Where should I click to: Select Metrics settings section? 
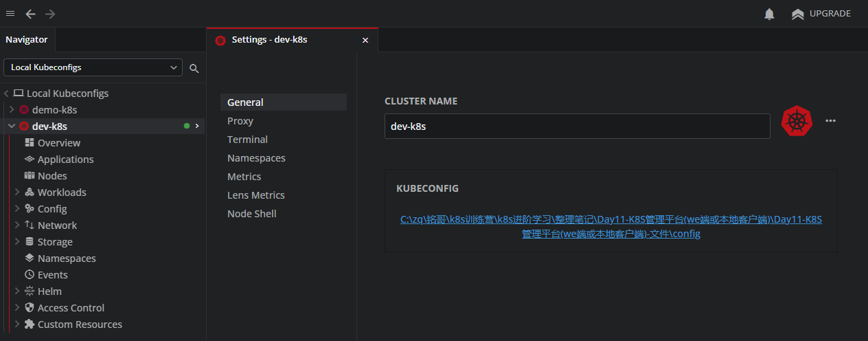284,177
